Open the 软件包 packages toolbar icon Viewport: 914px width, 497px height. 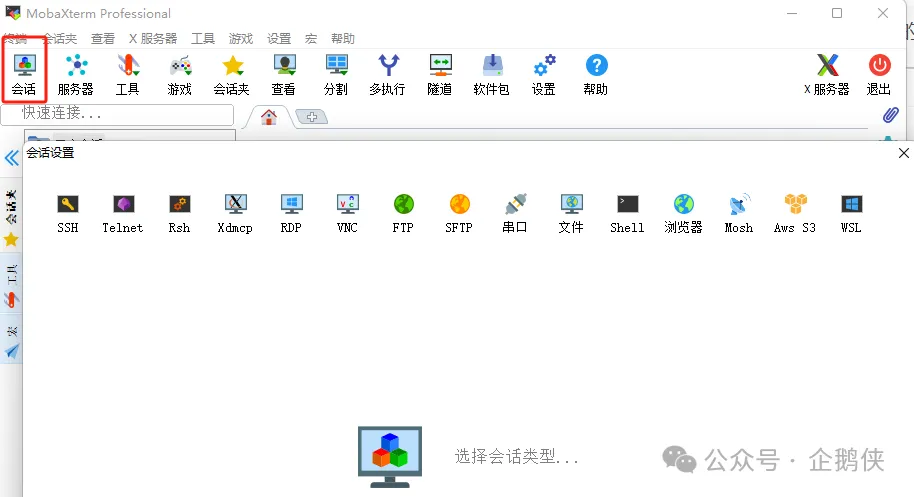tap(491, 74)
